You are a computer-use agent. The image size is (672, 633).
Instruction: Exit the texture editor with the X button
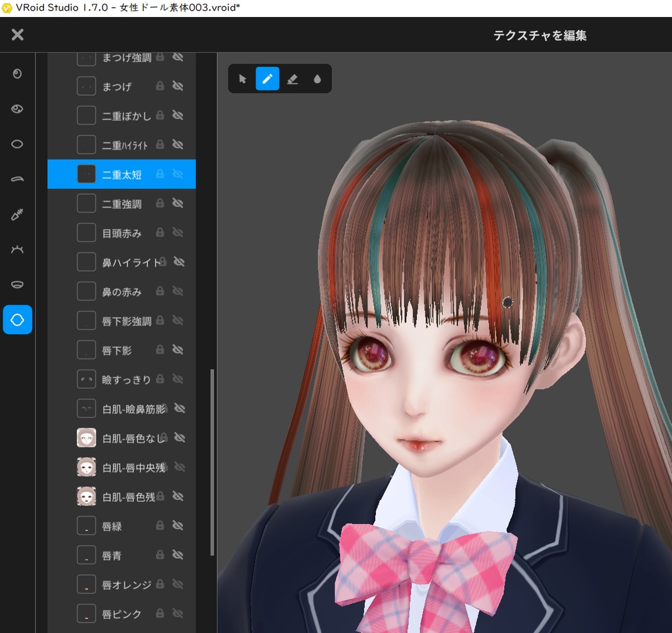(x=16, y=35)
